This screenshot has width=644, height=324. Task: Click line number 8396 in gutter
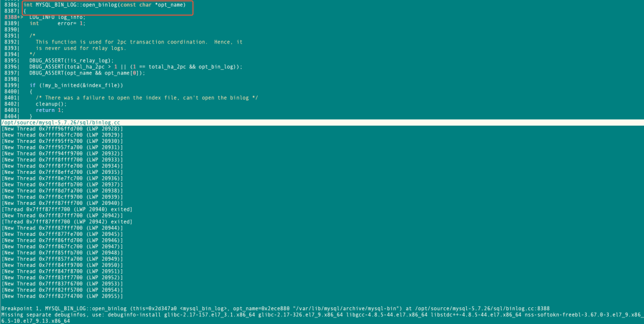pos(11,67)
